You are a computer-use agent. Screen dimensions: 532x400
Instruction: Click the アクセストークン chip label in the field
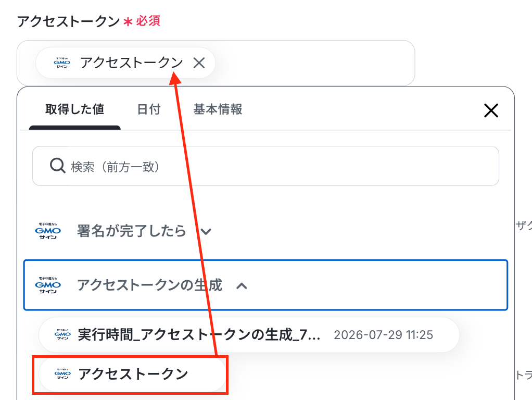[132, 63]
